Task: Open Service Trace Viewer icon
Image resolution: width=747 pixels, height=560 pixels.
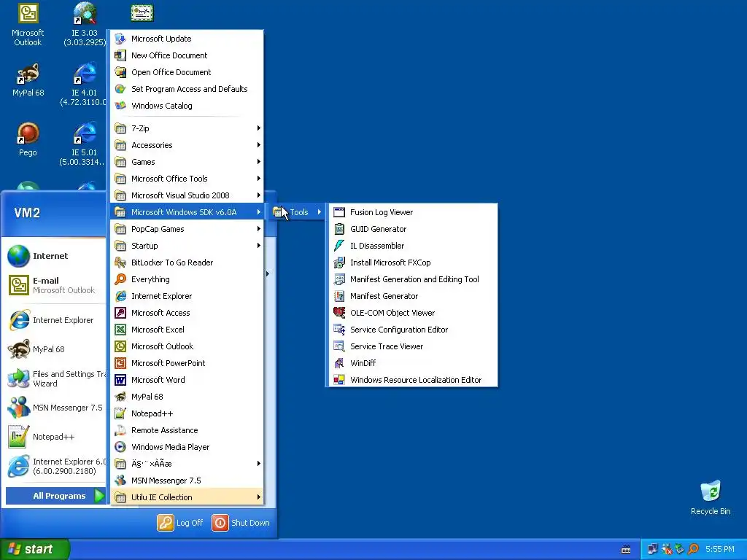Action: point(338,346)
